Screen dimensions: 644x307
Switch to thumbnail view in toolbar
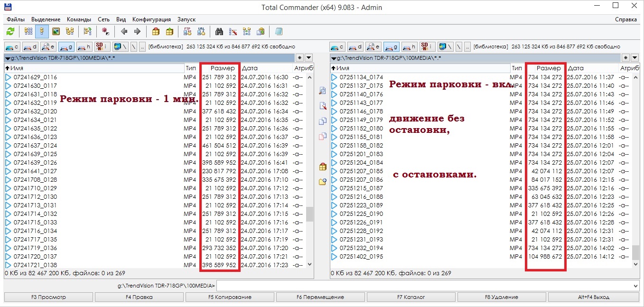point(56,32)
